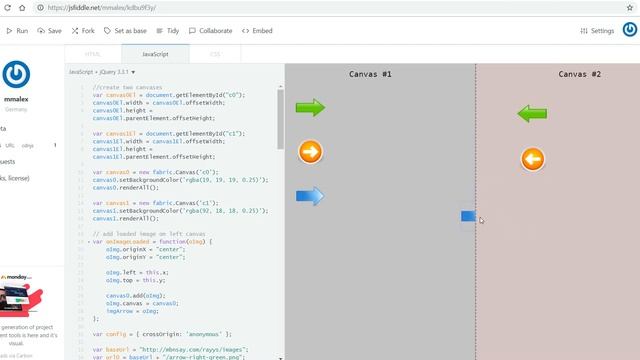Open the Collaborate option
This screenshot has width=640, height=360.
pos(211,31)
